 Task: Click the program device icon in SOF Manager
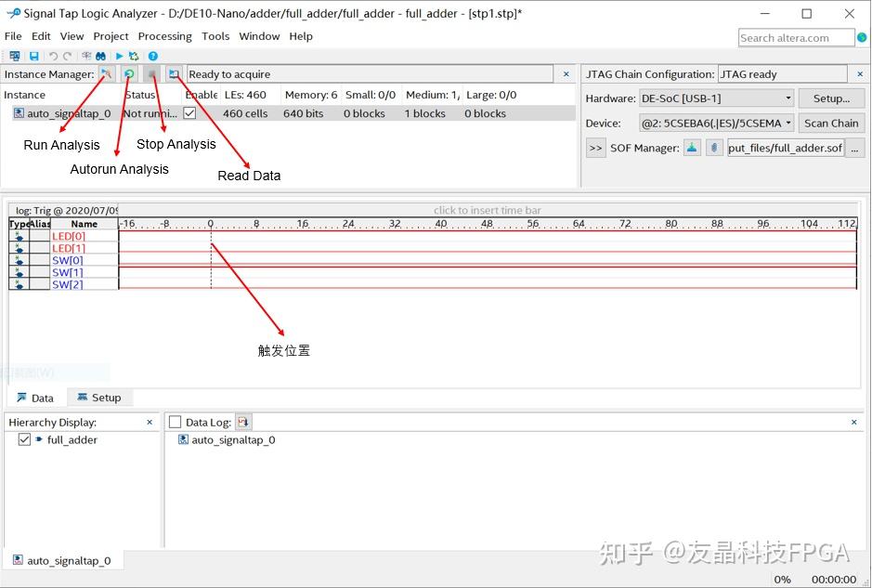point(691,147)
